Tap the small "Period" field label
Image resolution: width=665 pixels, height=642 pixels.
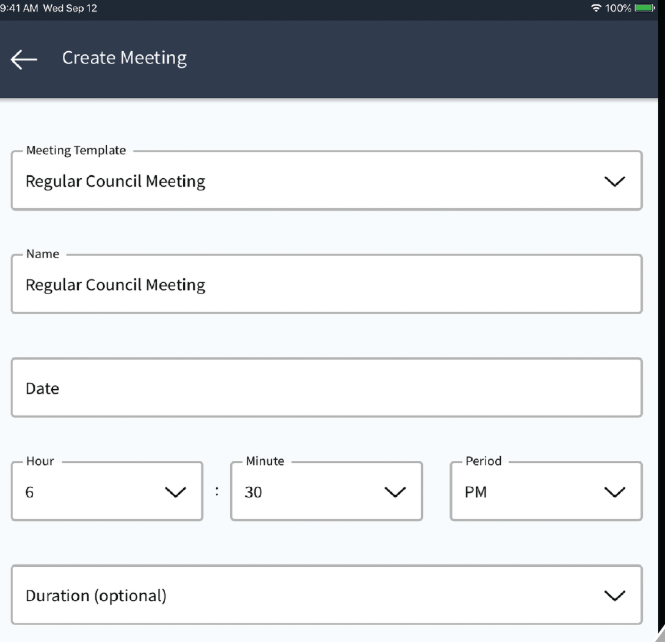click(x=483, y=461)
